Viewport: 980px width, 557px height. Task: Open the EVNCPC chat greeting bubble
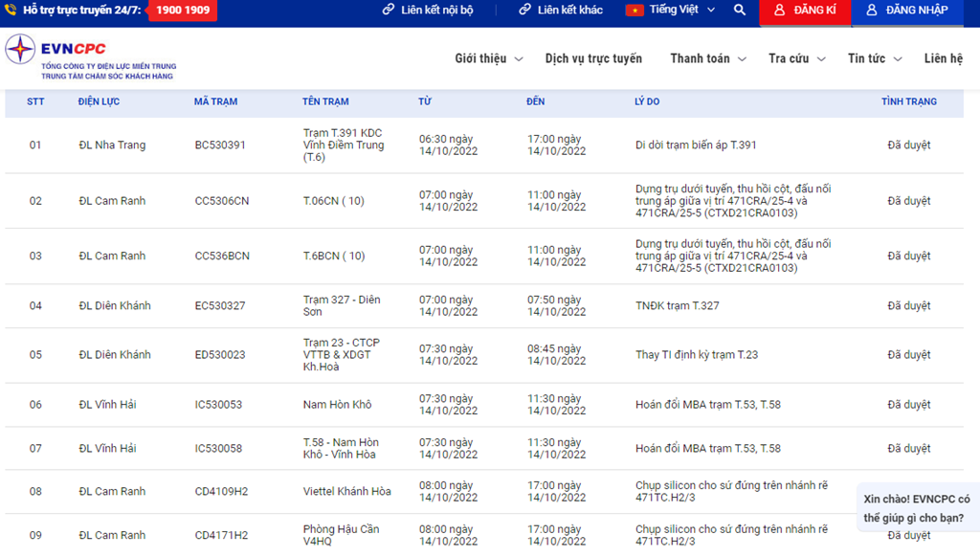917,508
